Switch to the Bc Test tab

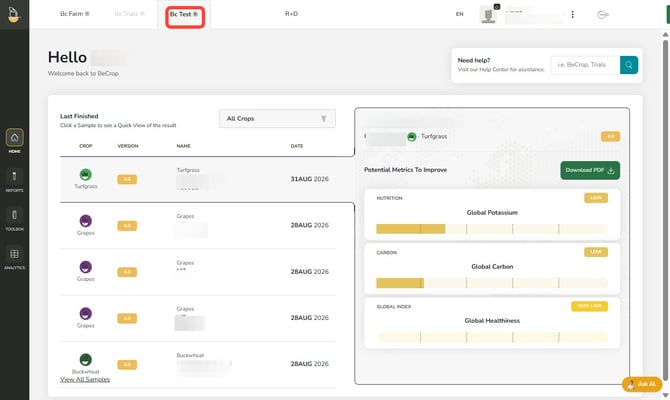pos(184,14)
